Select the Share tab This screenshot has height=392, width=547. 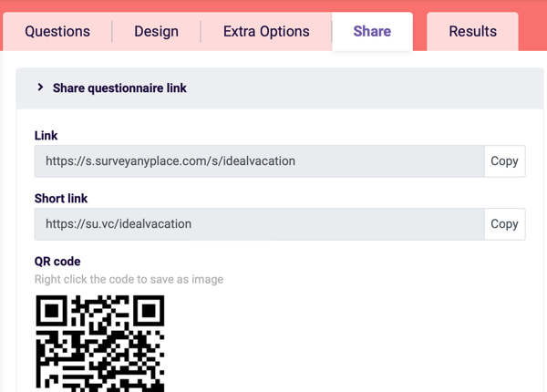click(x=372, y=31)
